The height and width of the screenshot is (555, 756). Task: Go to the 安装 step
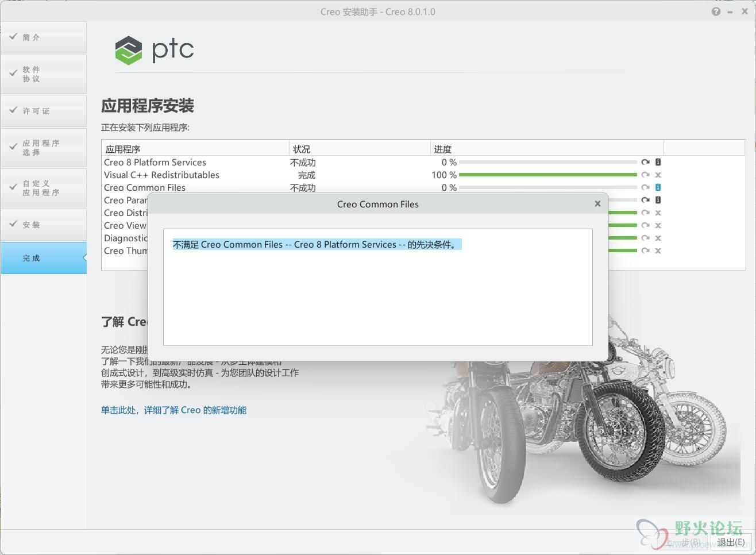click(44, 225)
